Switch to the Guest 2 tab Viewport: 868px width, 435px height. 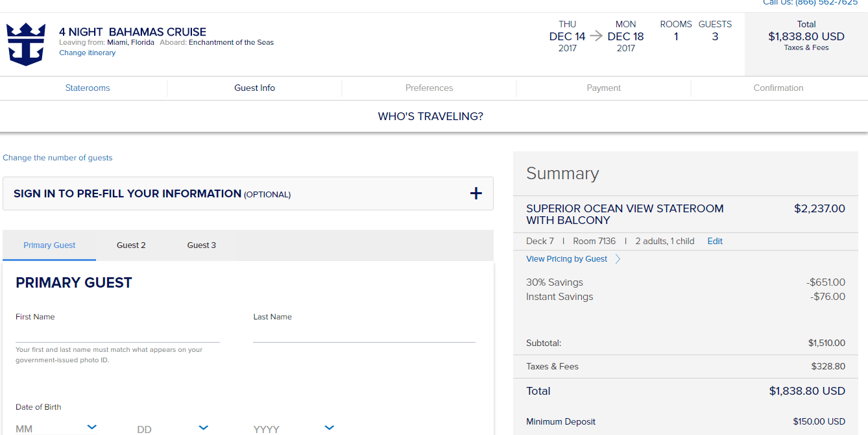[131, 245]
